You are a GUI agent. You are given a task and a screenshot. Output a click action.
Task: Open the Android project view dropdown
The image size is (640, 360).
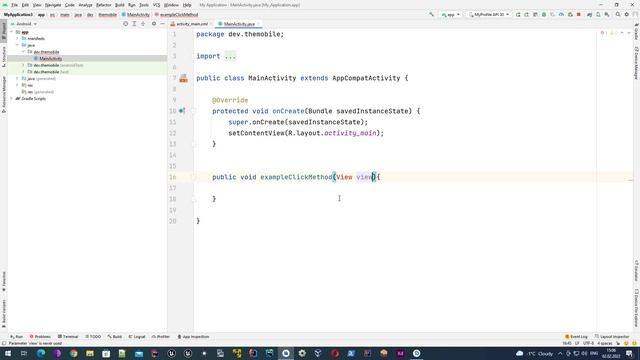point(24,24)
